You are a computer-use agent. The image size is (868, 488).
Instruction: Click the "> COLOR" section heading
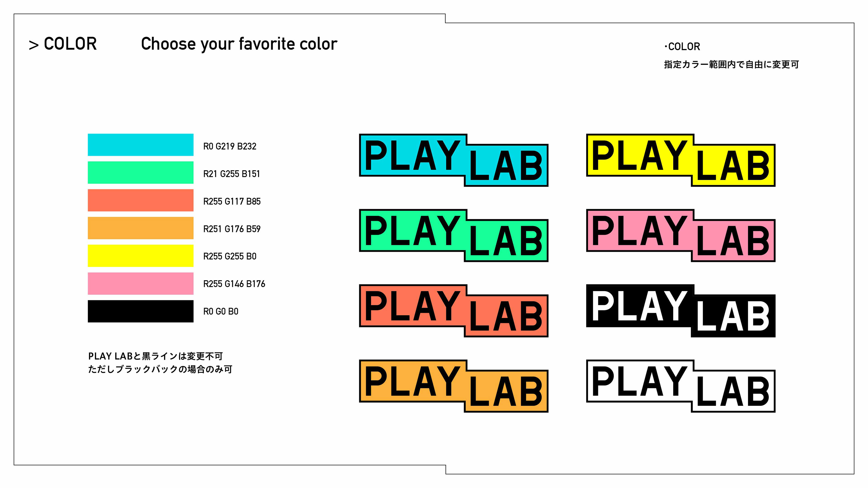(63, 44)
